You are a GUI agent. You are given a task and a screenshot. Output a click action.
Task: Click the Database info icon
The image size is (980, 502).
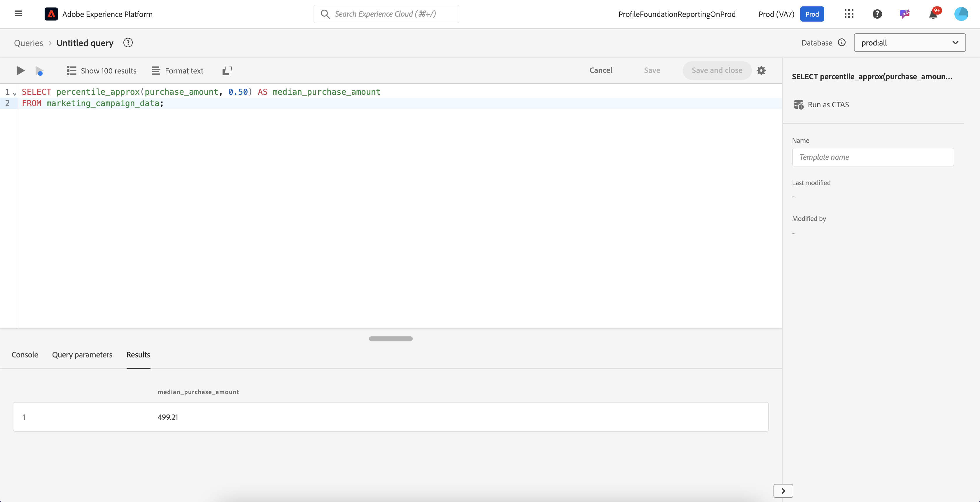pos(841,43)
